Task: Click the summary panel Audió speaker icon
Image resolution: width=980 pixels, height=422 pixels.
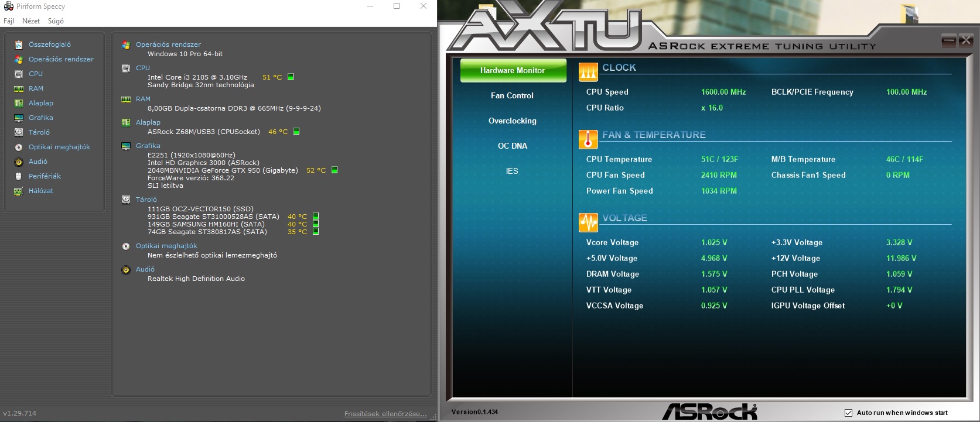Action: (x=126, y=270)
